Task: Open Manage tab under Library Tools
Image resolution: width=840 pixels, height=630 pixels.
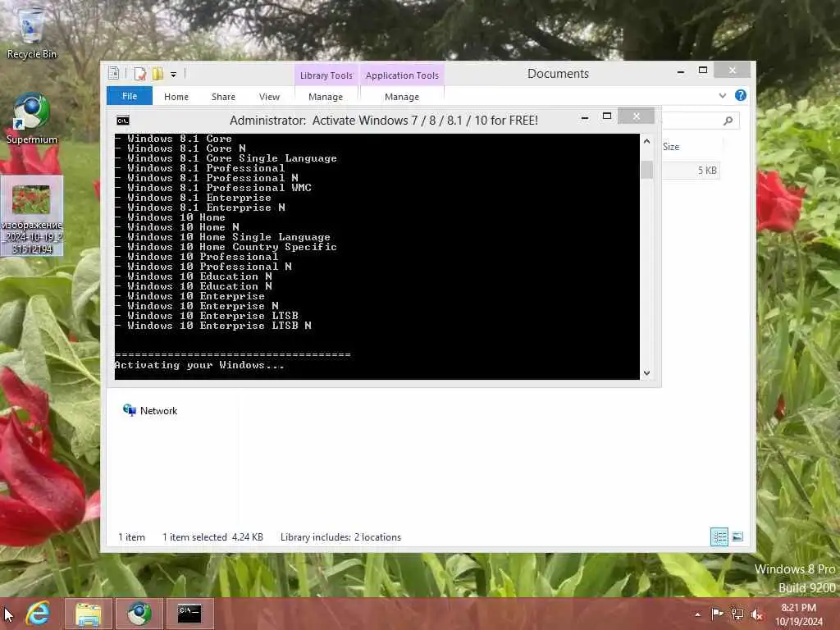Action: (326, 97)
